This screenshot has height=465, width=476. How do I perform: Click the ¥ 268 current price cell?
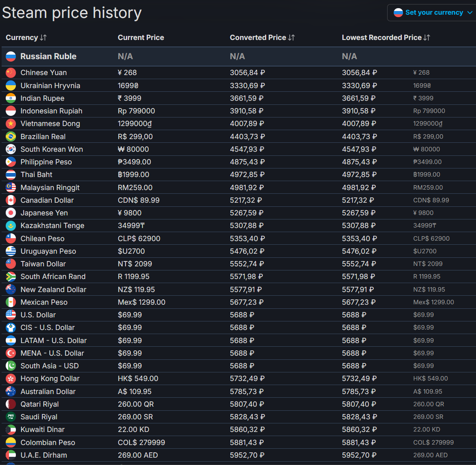pyautogui.click(x=127, y=73)
